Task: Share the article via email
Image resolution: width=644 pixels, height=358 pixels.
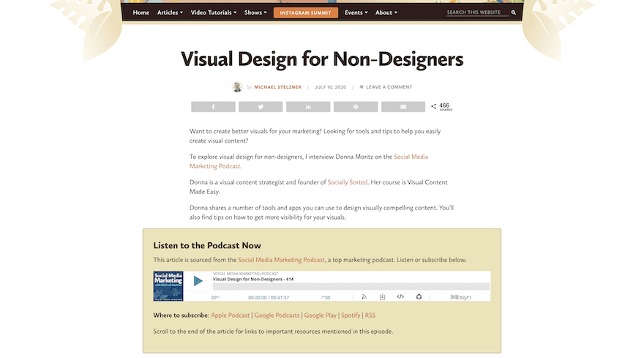Action: (403, 107)
